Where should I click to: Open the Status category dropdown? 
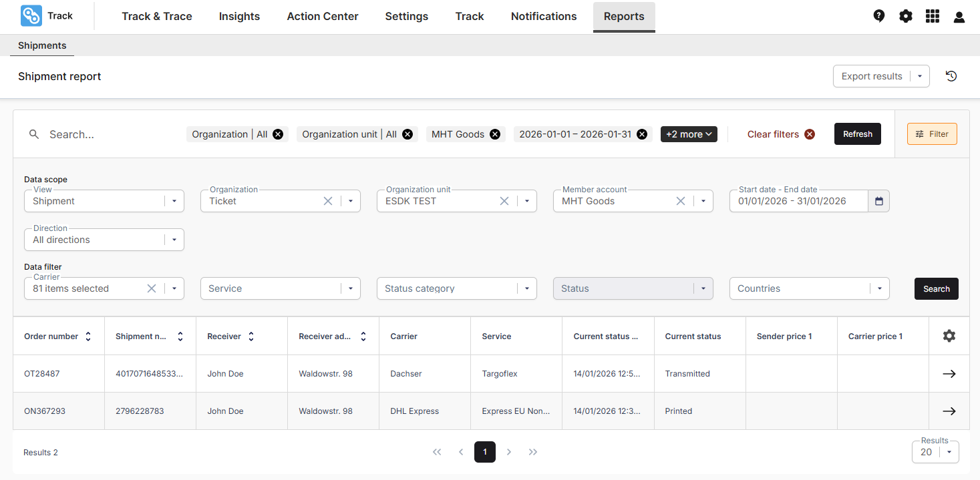click(526, 288)
